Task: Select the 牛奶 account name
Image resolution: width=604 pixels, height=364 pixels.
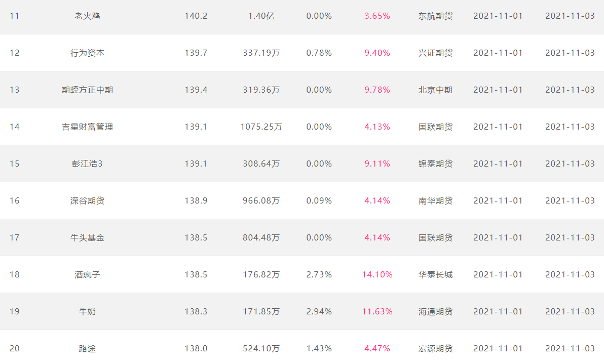Action: click(87, 311)
